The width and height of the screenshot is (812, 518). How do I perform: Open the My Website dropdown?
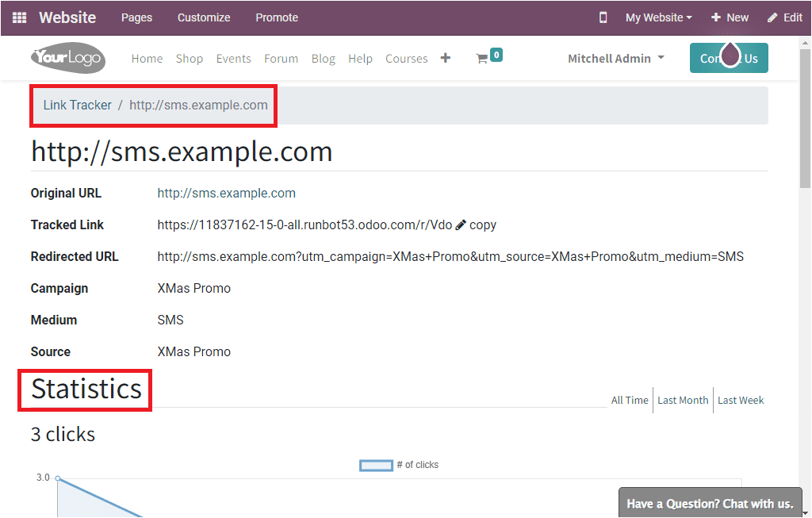click(657, 16)
